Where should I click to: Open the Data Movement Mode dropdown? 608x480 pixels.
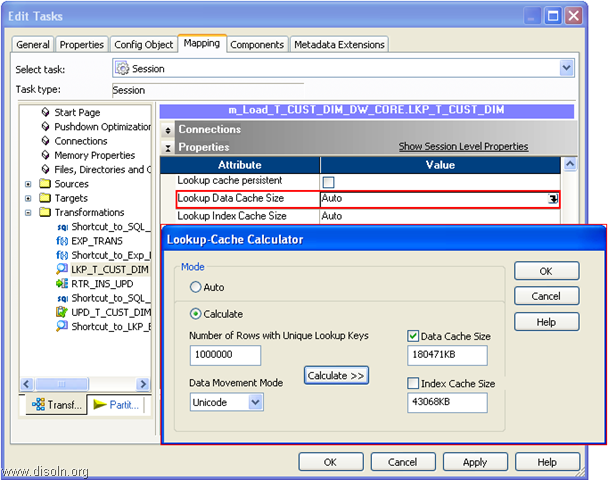255,402
